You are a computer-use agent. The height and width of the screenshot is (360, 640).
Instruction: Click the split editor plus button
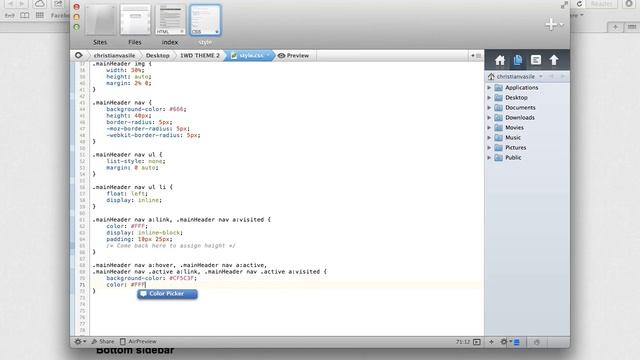tap(476, 56)
